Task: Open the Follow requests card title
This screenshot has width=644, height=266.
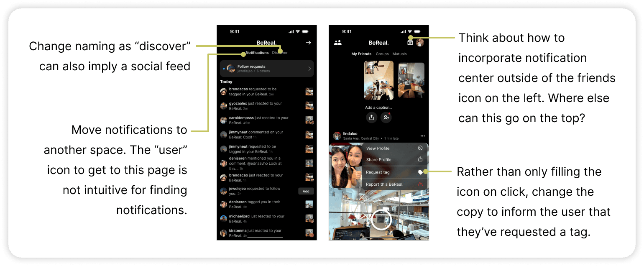Action: 251,66
